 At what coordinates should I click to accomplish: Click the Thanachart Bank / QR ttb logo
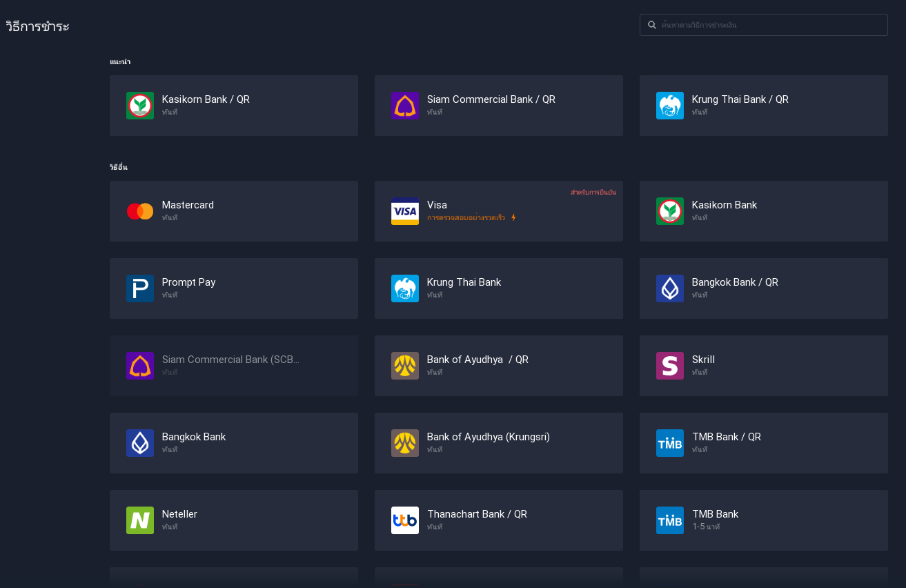(x=405, y=520)
